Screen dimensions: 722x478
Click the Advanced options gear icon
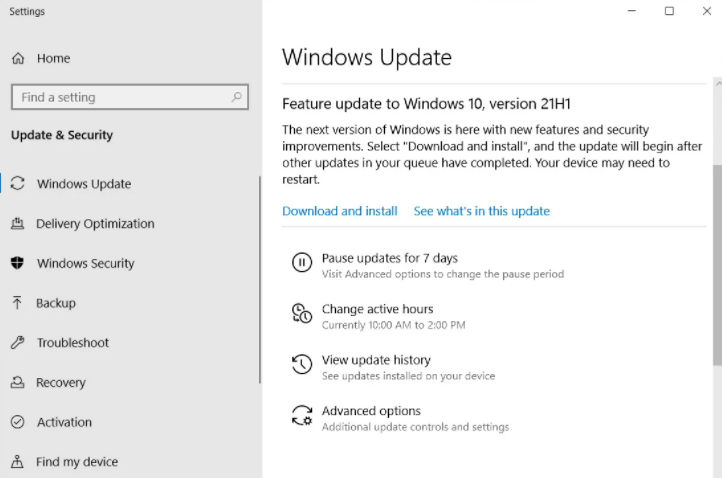pos(302,415)
